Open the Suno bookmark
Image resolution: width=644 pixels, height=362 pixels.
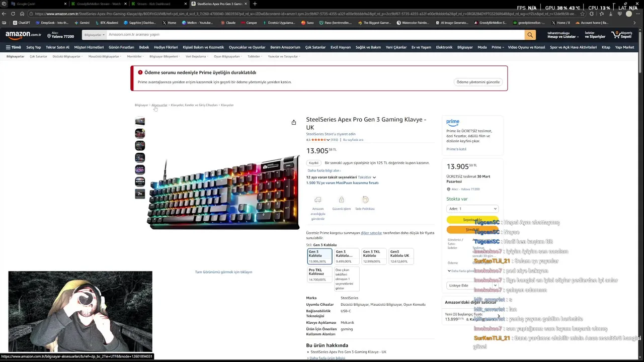click(x=307, y=23)
